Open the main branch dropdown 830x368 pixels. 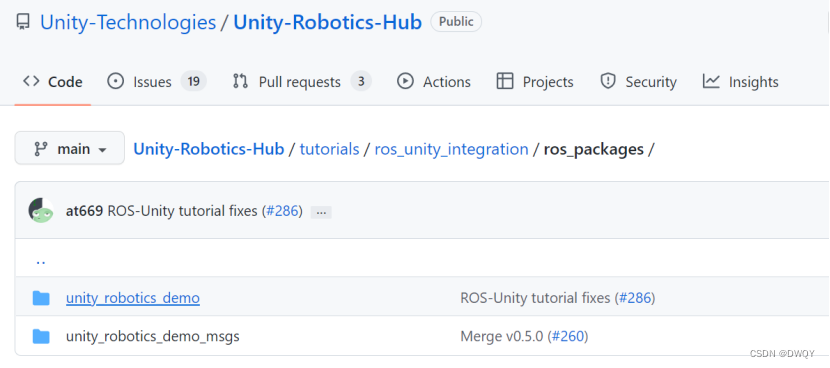click(70, 149)
